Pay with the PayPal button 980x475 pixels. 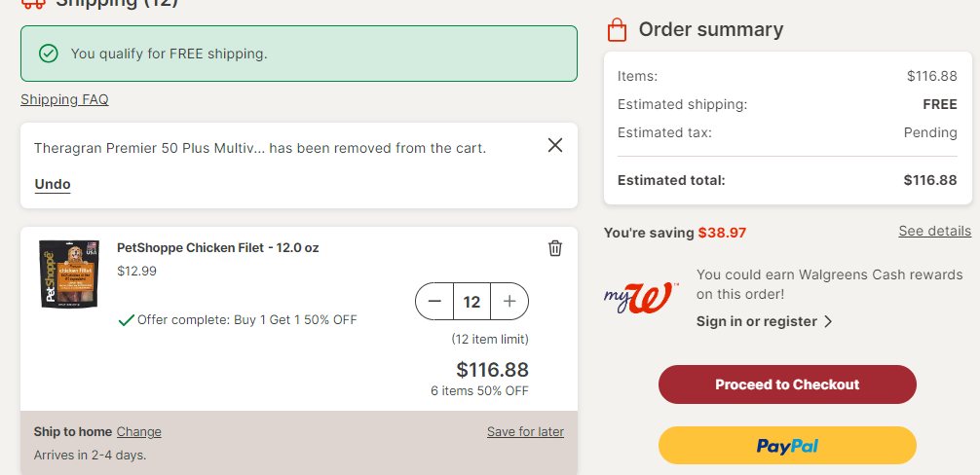(787, 446)
